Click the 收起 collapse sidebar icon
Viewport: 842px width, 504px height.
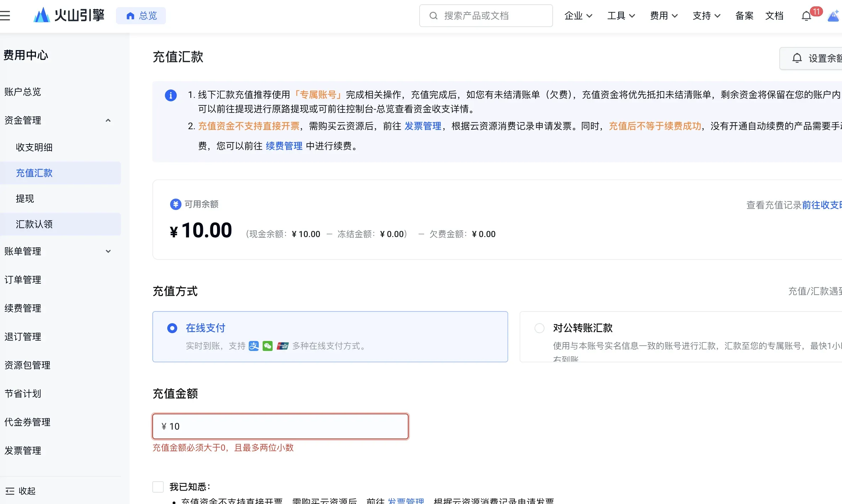point(10,491)
